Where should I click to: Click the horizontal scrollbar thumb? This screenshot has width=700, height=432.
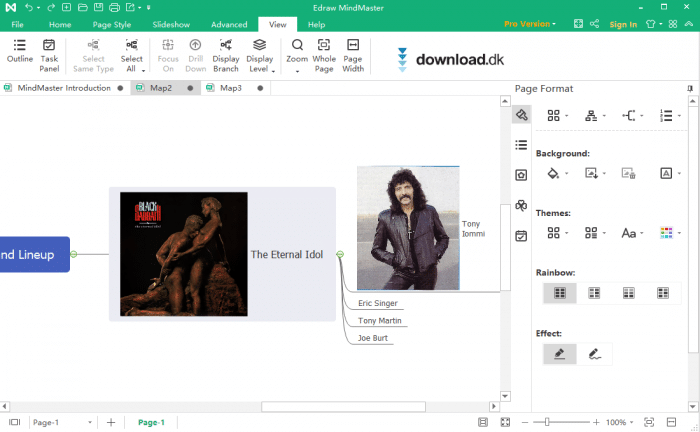pos(343,407)
